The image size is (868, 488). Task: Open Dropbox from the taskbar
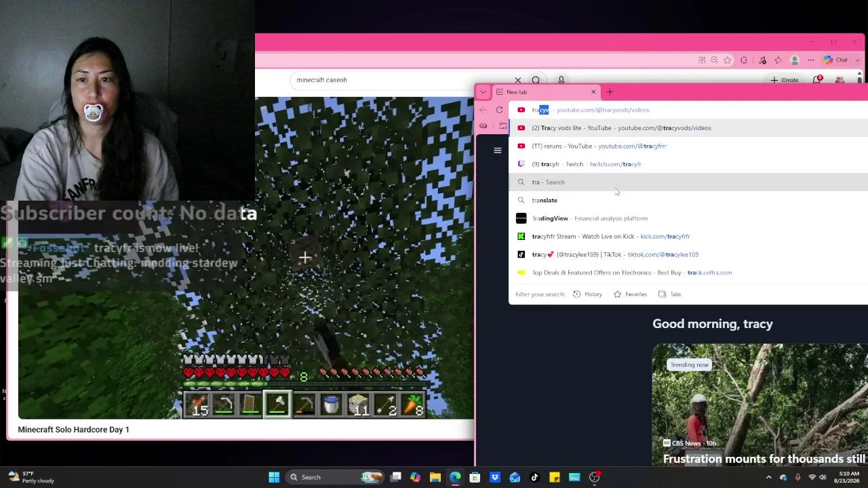coord(495,477)
